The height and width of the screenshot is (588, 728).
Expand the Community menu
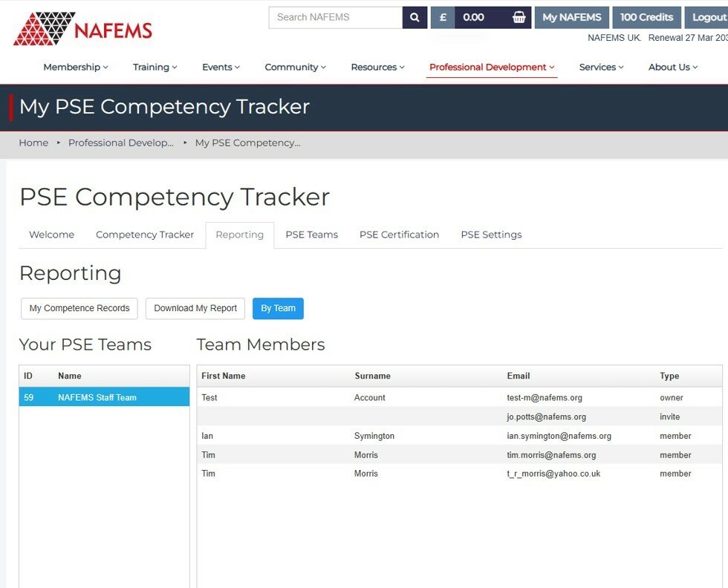coord(296,68)
